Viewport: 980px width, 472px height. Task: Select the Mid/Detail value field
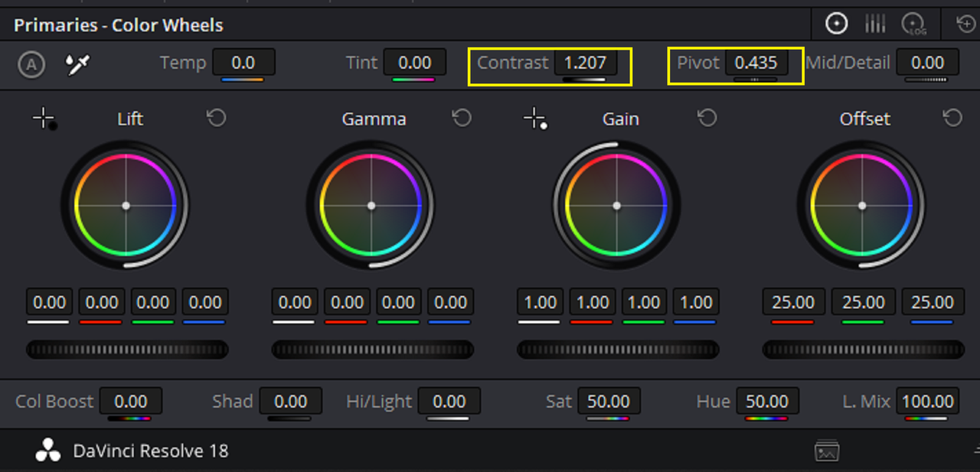tap(928, 63)
